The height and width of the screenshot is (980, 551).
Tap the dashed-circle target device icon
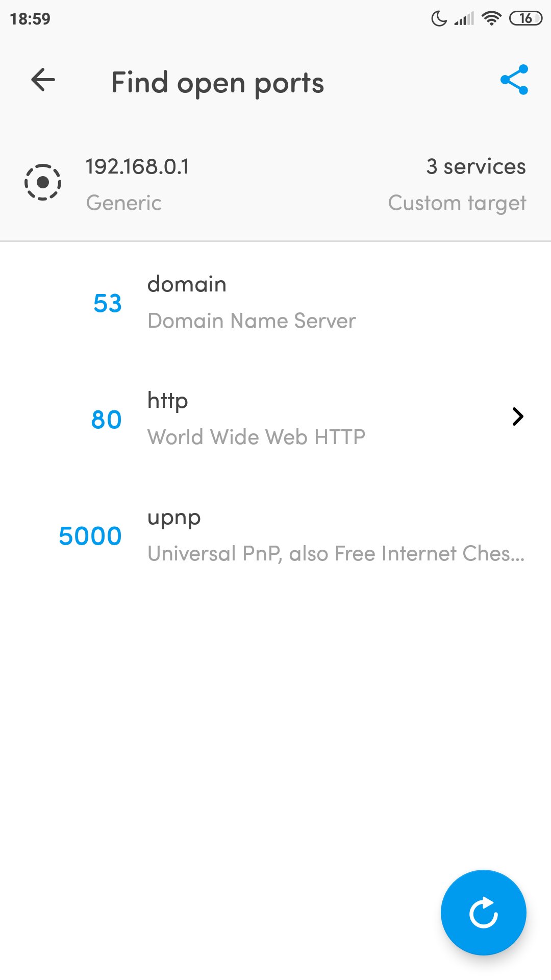(x=43, y=182)
